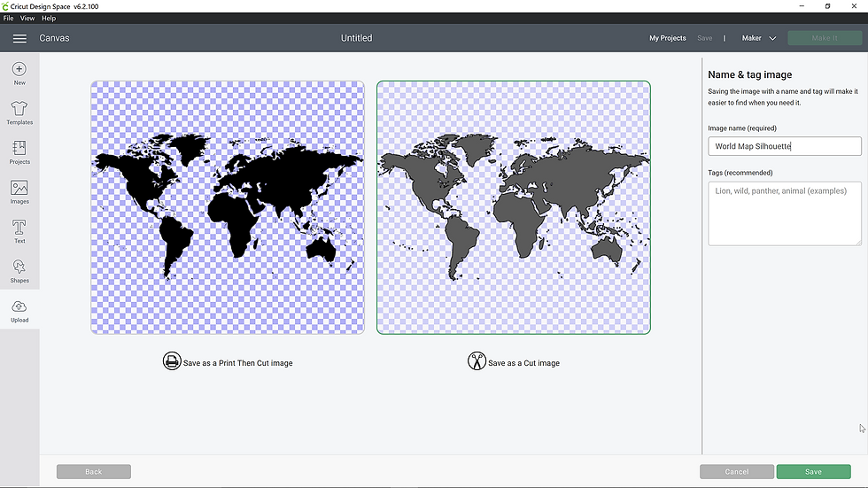This screenshot has width=868, height=488.
Task: Click the Untitled project title
Action: (356, 38)
